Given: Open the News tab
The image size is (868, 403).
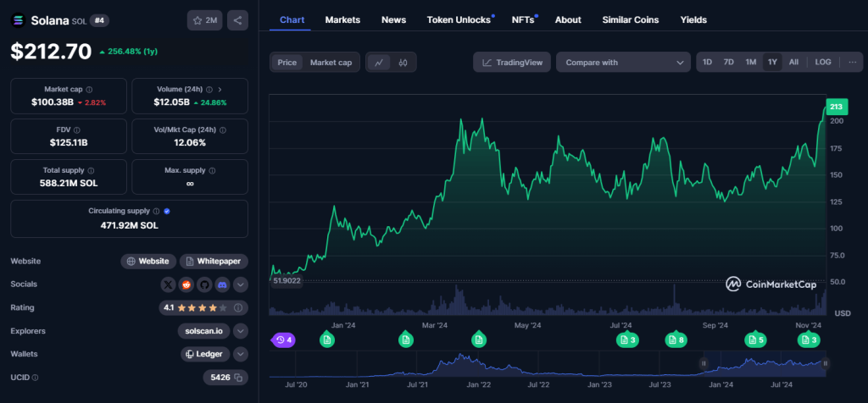Looking at the screenshot, I should [393, 20].
